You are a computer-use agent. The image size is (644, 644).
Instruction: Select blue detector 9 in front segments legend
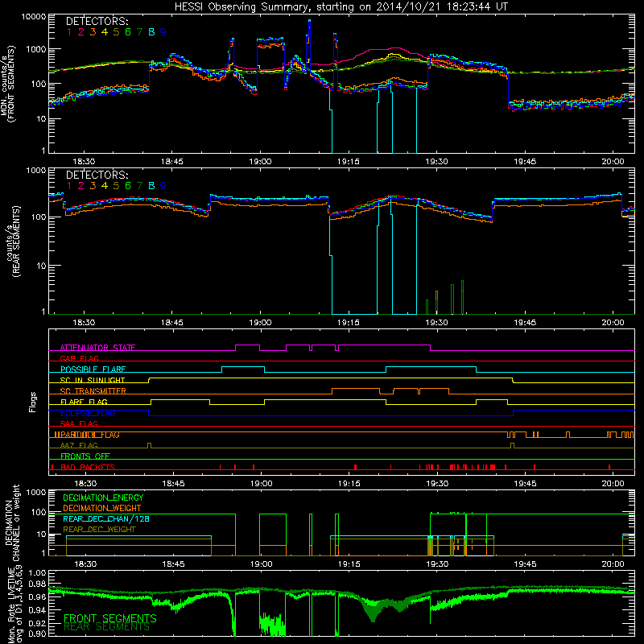(163, 32)
